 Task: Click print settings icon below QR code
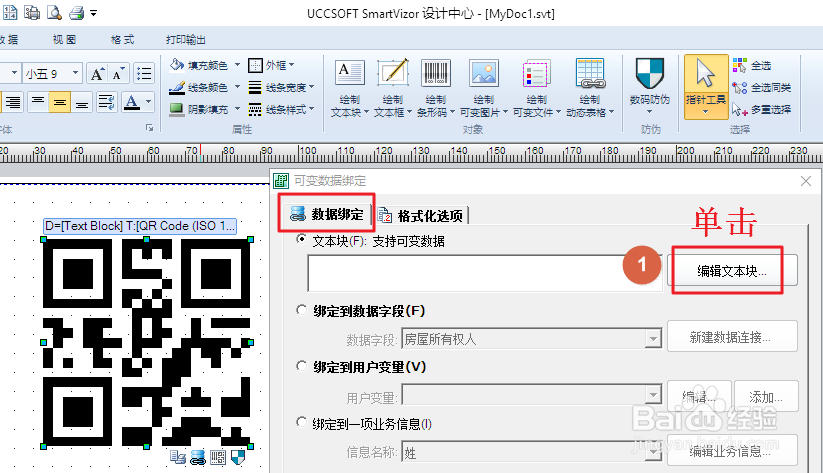tap(177, 457)
